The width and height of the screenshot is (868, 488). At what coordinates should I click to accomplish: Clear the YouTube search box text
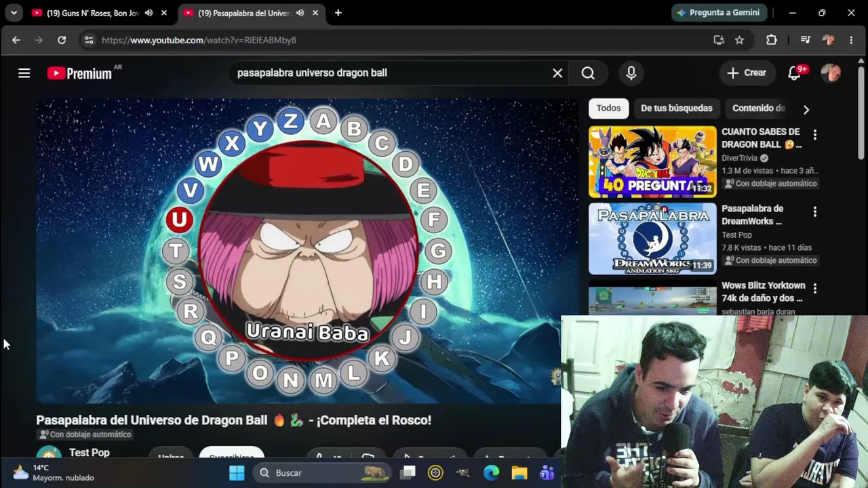[x=557, y=73]
